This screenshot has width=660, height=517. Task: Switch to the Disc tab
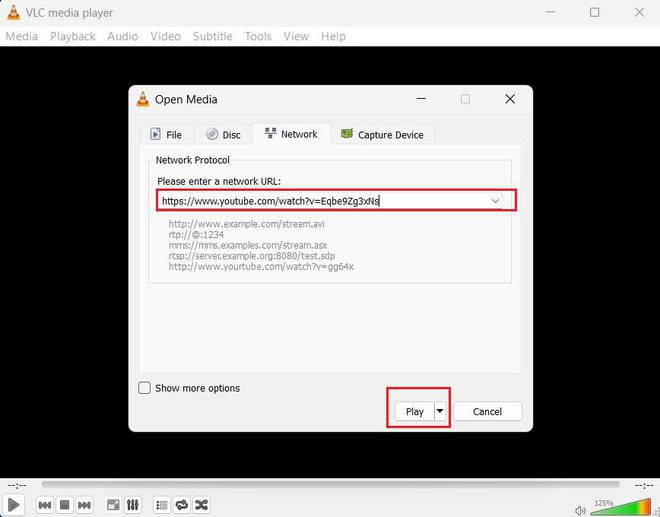[224, 135]
